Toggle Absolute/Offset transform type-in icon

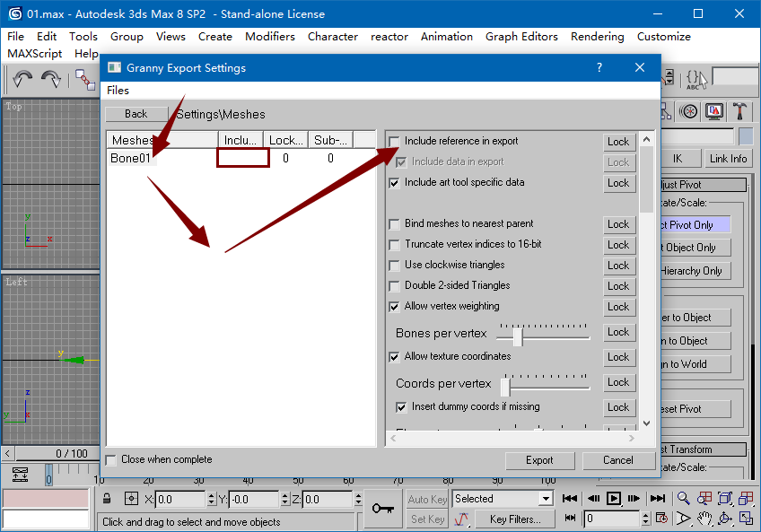point(131,499)
